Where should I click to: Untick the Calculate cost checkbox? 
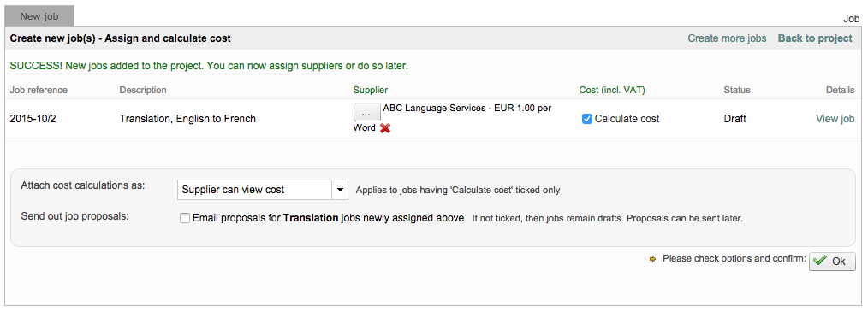(x=587, y=118)
